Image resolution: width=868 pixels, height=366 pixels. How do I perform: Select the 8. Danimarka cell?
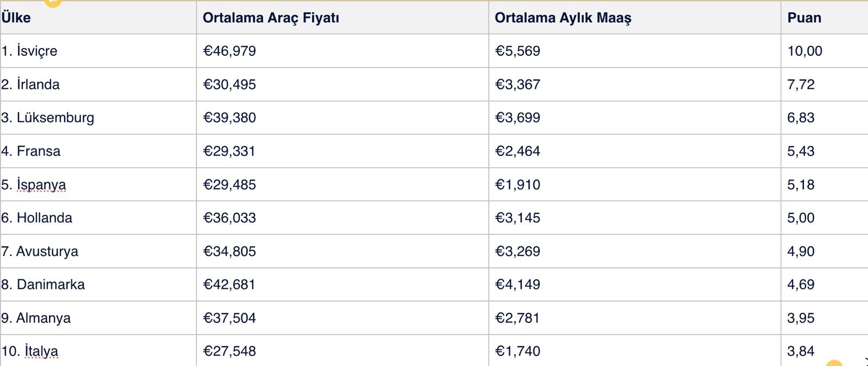click(98, 285)
